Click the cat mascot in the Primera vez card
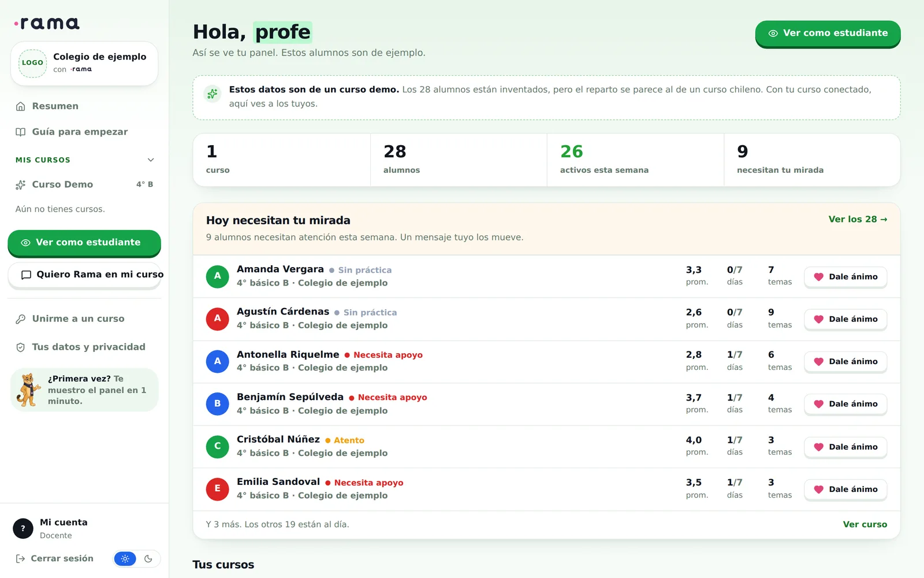924x578 pixels. 28,390
